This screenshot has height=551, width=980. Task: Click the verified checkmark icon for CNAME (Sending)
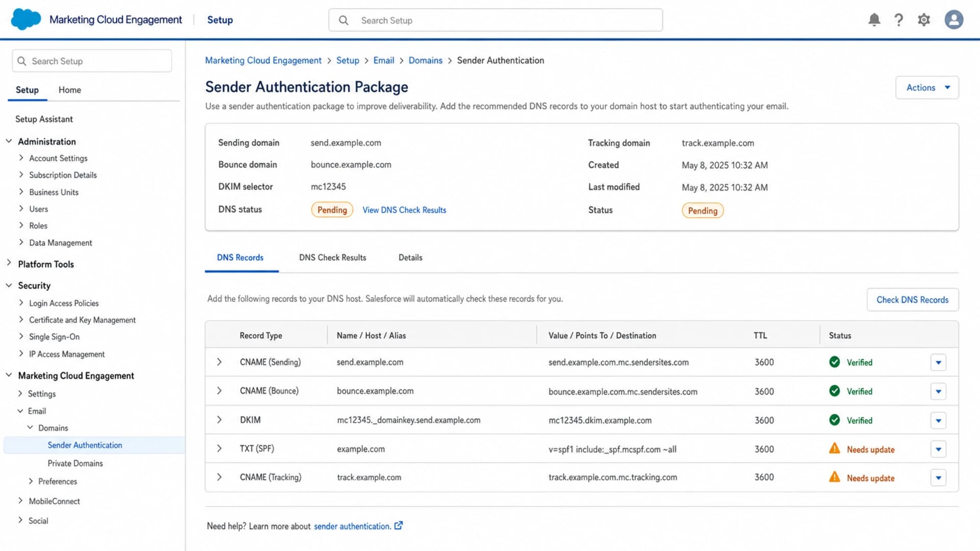835,362
